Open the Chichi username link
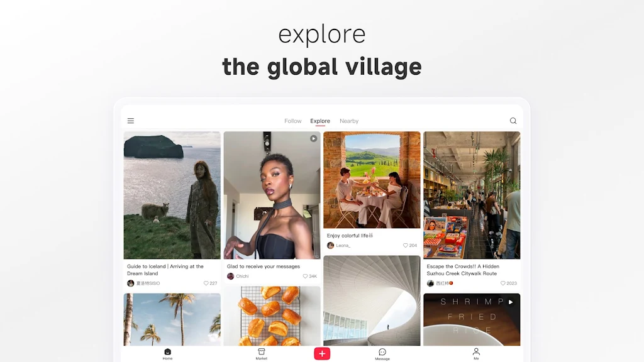 242,277
